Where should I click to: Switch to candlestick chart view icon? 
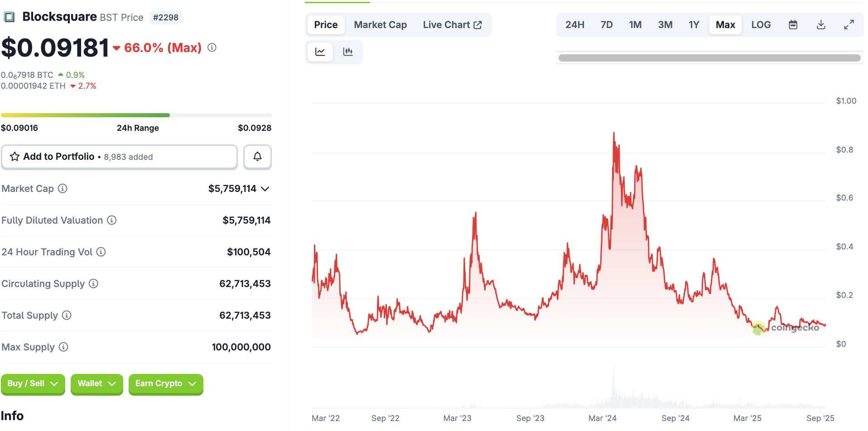point(348,52)
